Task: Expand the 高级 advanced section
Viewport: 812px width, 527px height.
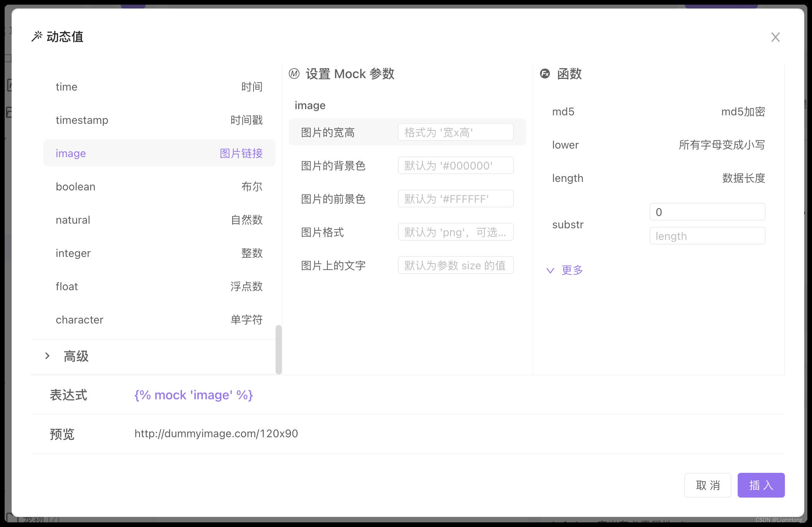Action: 76,356
